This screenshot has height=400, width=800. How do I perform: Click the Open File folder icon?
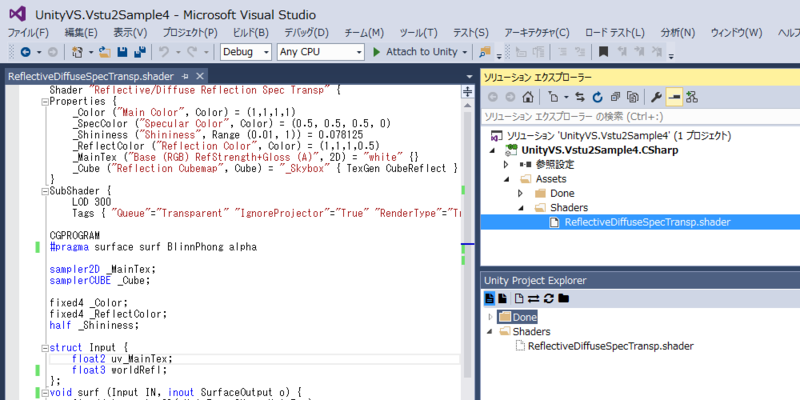coord(105,52)
